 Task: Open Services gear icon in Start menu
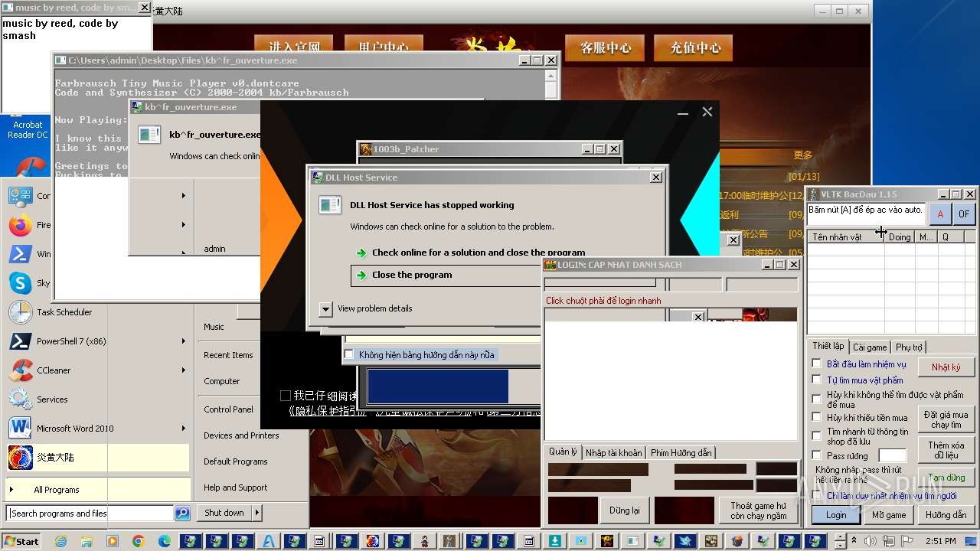pyautogui.click(x=21, y=399)
